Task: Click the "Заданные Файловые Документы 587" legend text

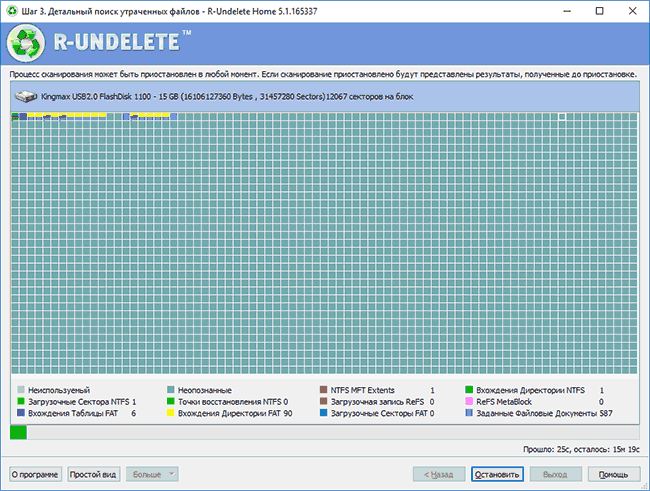Action: (x=544, y=413)
